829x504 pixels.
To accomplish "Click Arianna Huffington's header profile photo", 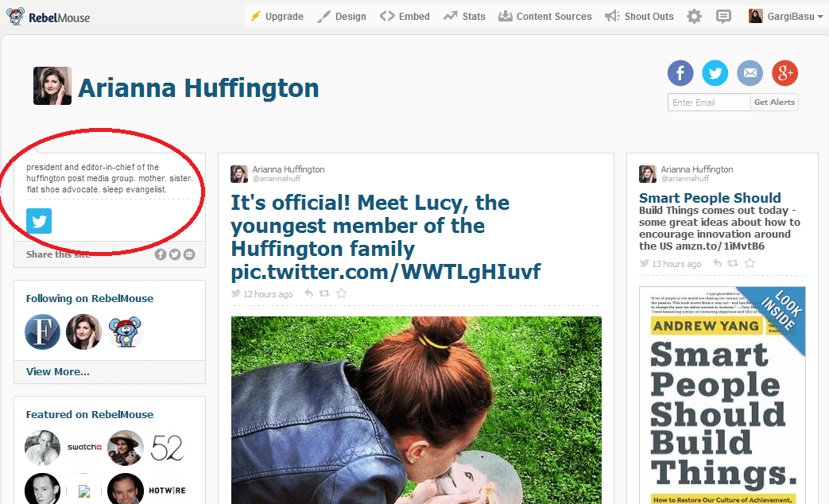I will click(52, 86).
